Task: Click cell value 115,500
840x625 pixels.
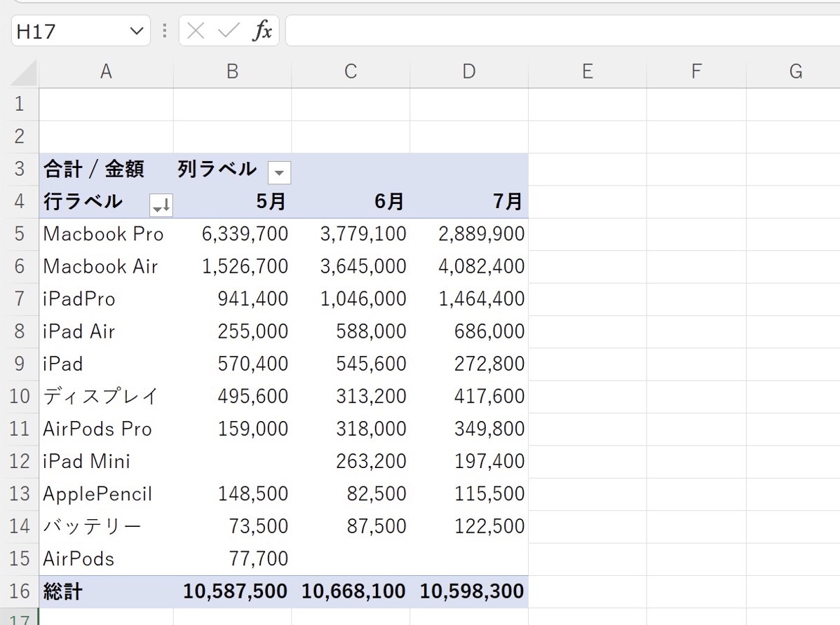Action: click(x=469, y=494)
